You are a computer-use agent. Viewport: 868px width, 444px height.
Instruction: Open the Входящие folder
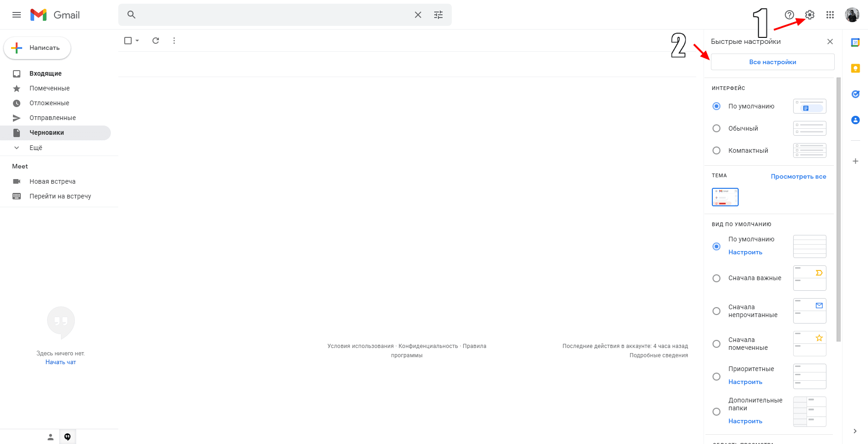tap(45, 73)
